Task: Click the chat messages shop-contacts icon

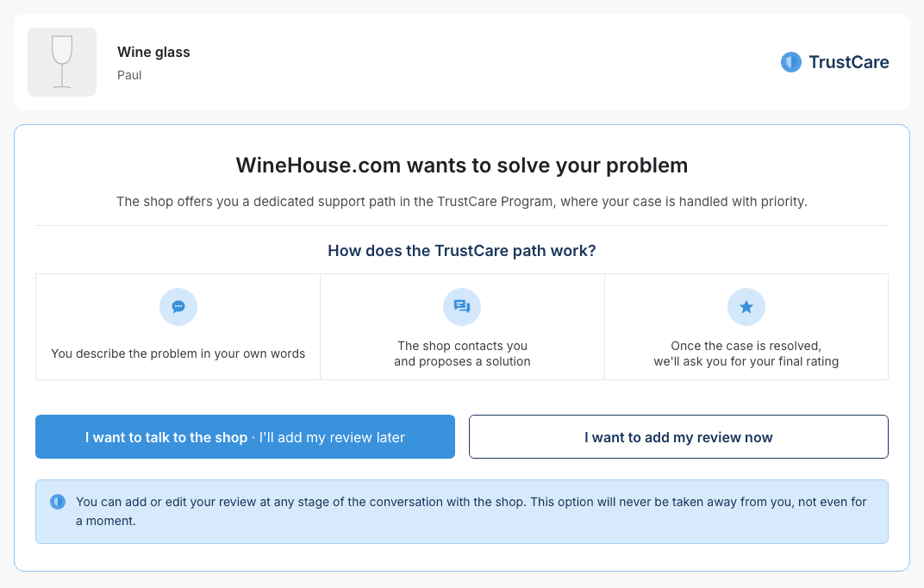Action: [462, 307]
